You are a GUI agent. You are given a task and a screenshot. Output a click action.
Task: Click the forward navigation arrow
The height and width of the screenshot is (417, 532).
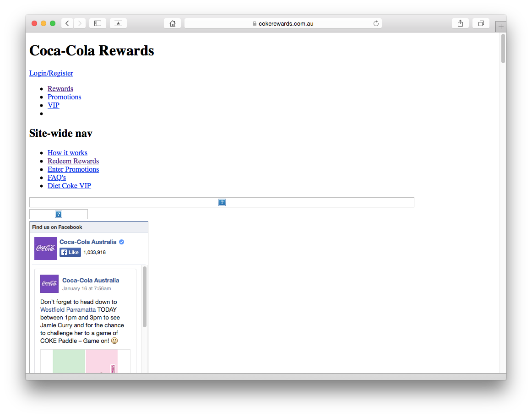coord(80,23)
